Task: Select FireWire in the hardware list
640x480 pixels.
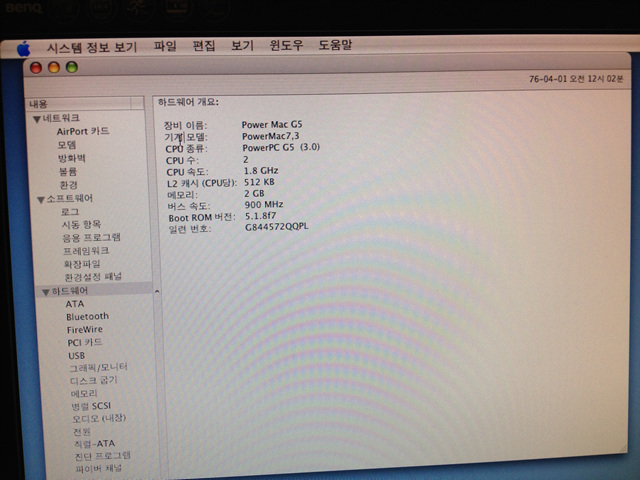Action: (x=87, y=329)
